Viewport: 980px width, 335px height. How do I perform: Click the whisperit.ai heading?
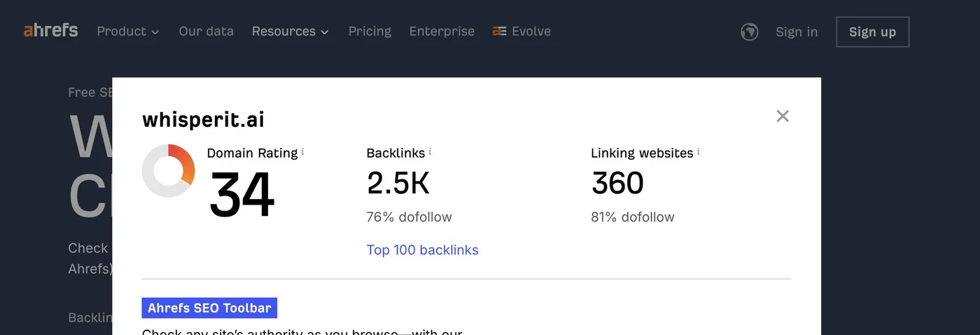204,119
